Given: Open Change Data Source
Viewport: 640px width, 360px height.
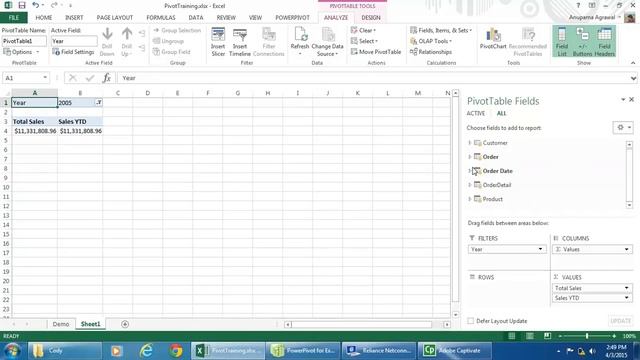Looking at the screenshot, I should pyautogui.click(x=327, y=42).
